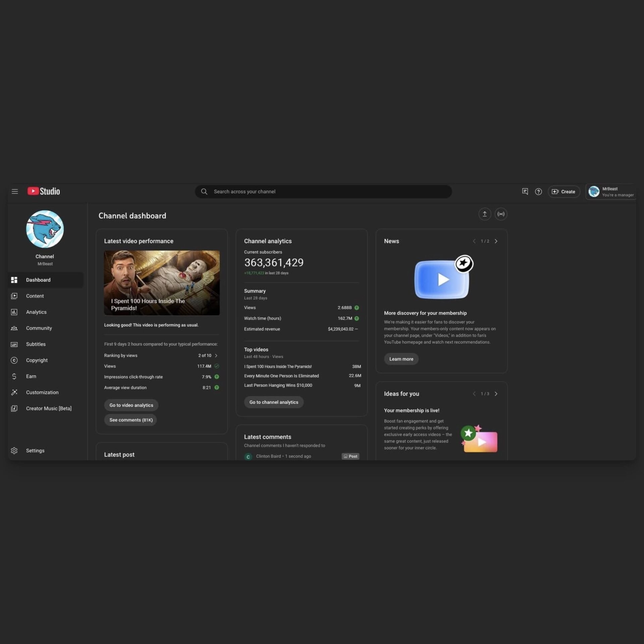
Task: Open the Content sidebar item
Action: [35, 296]
